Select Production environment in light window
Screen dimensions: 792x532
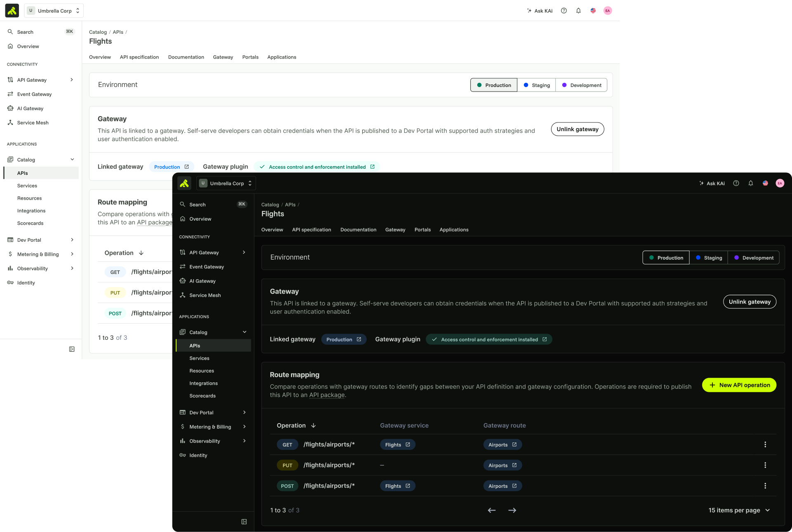pyautogui.click(x=494, y=85)
